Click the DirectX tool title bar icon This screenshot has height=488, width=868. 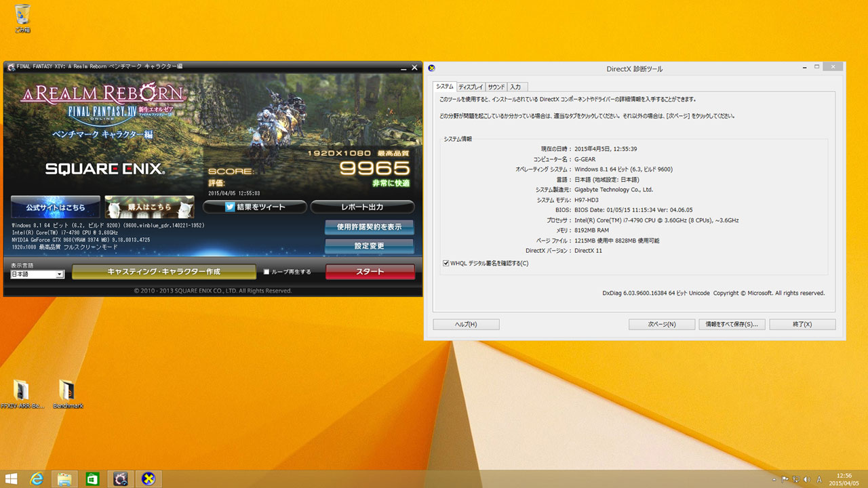(431, 68)
